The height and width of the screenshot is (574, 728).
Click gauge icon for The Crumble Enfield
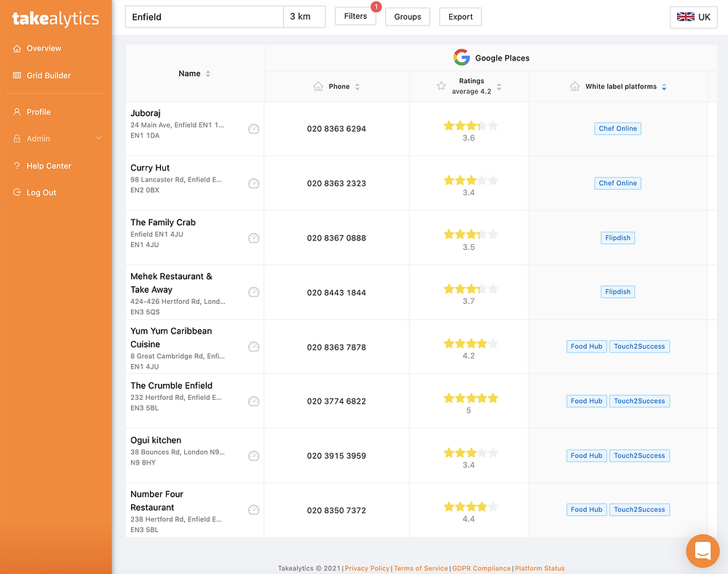[x=253, y=401]
